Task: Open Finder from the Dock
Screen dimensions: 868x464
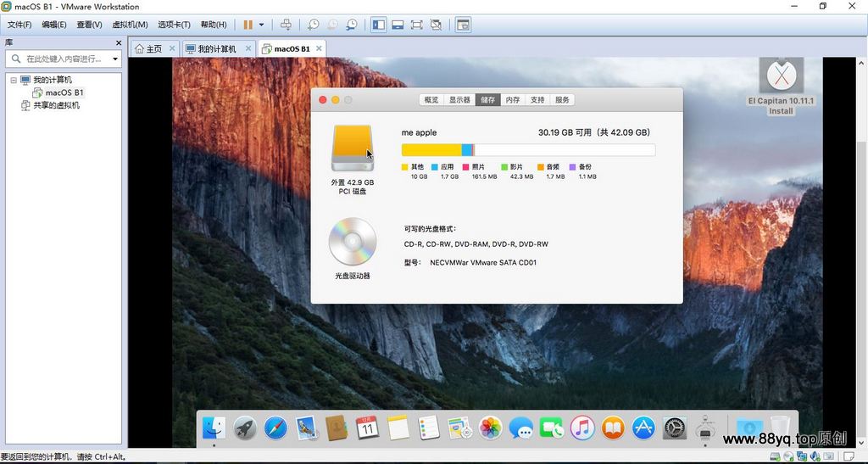Action: (x=214, y=428)
